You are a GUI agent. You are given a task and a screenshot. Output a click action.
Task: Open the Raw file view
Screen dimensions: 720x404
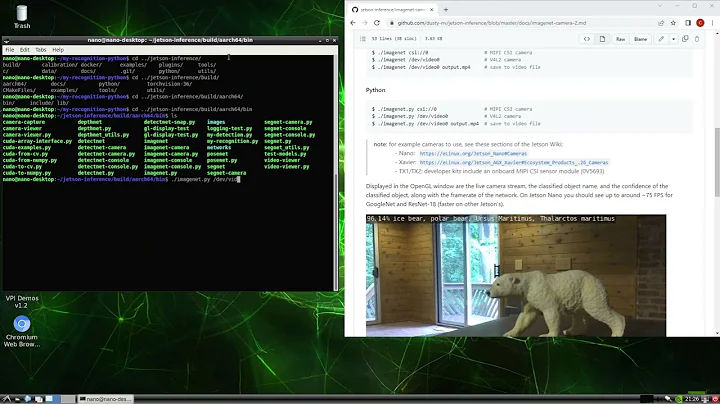(620, 39)
